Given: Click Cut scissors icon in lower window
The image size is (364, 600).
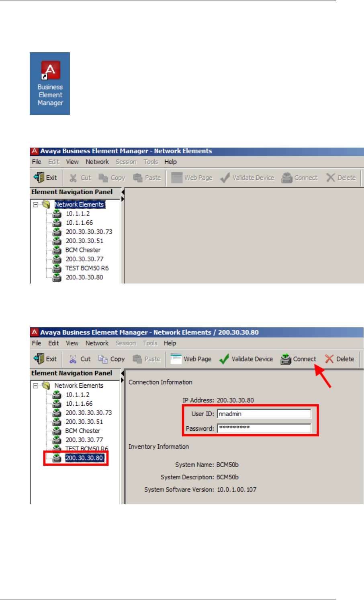Looking at the screenshot, I should coord(73,359).
